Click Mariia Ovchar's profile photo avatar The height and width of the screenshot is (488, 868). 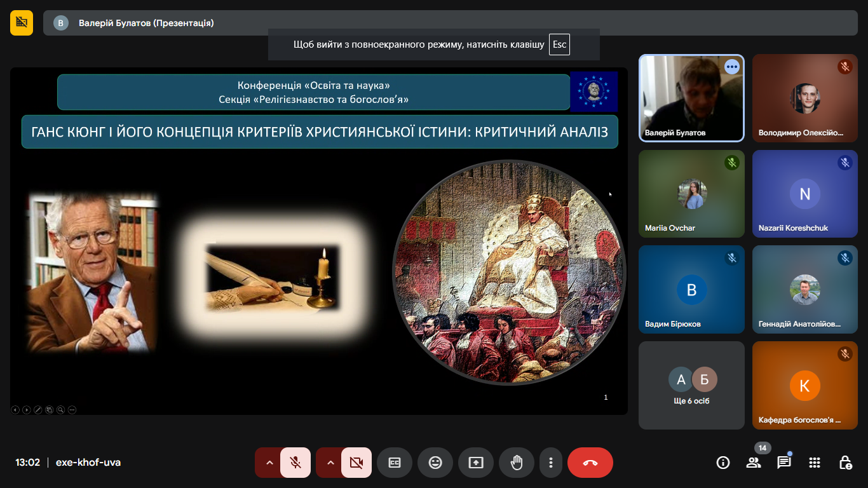692,194
